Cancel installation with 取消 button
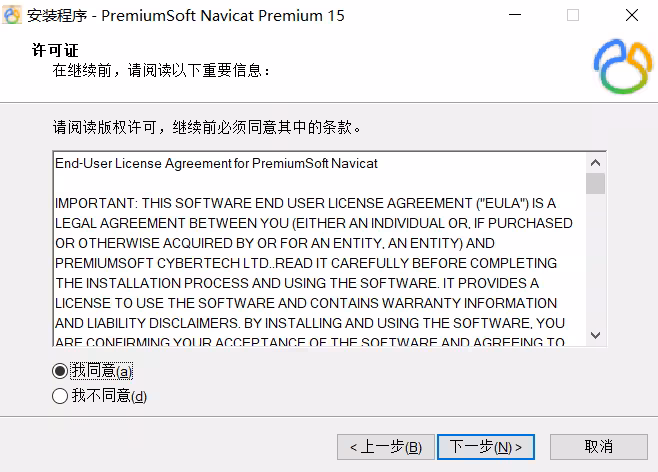The width and height of the screenshot is (658, 472). [x=599, y=447]
